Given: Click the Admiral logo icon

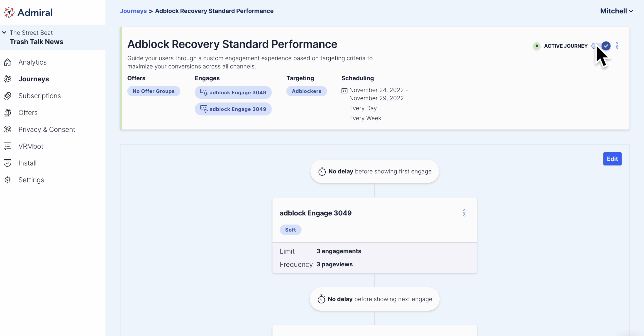Looking at the screenshot, I should 9,12.
